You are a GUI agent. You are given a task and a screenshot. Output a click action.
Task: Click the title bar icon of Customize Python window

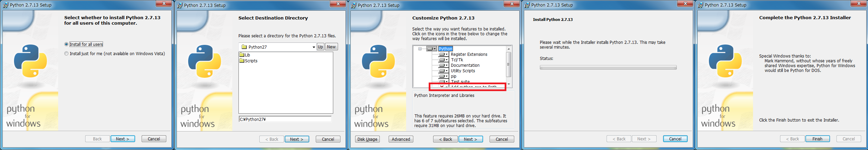pos(354,5)
